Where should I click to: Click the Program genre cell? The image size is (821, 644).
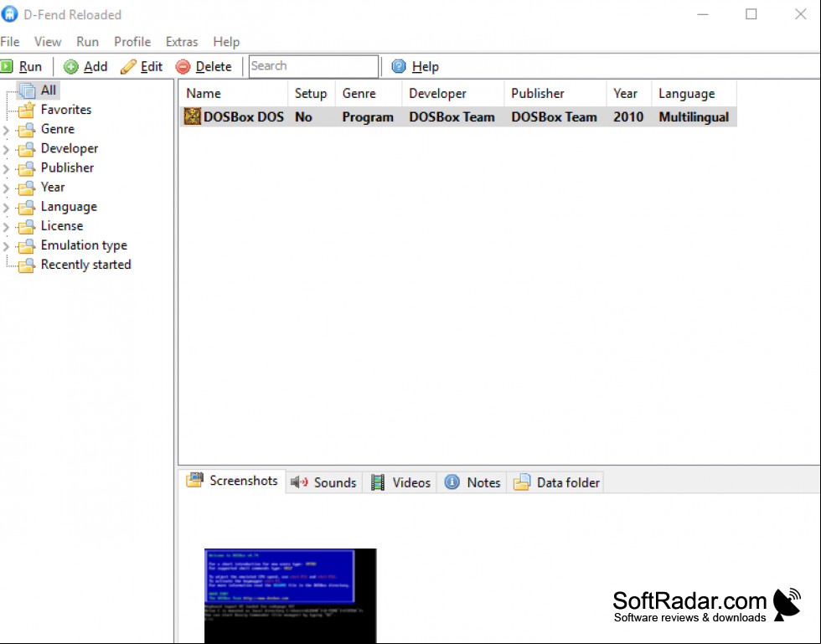[368, 116]
